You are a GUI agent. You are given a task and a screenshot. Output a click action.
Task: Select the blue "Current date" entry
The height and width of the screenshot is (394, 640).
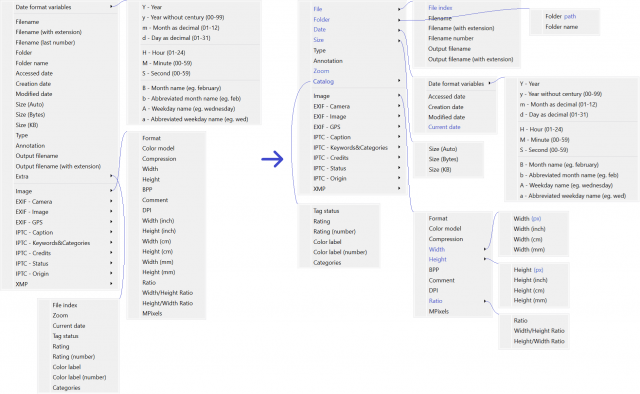tap(444, 127)
